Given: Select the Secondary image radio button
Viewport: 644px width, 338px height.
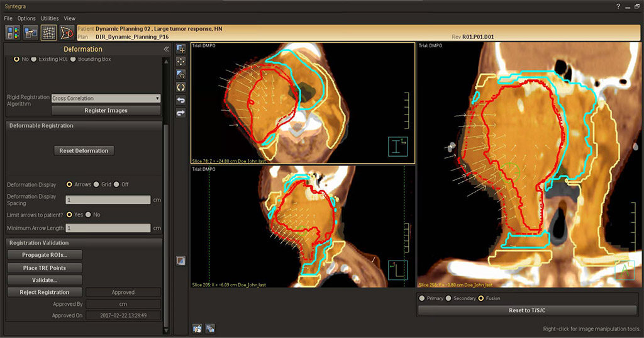Looking at the screenshot, I should tap(448, 298).
